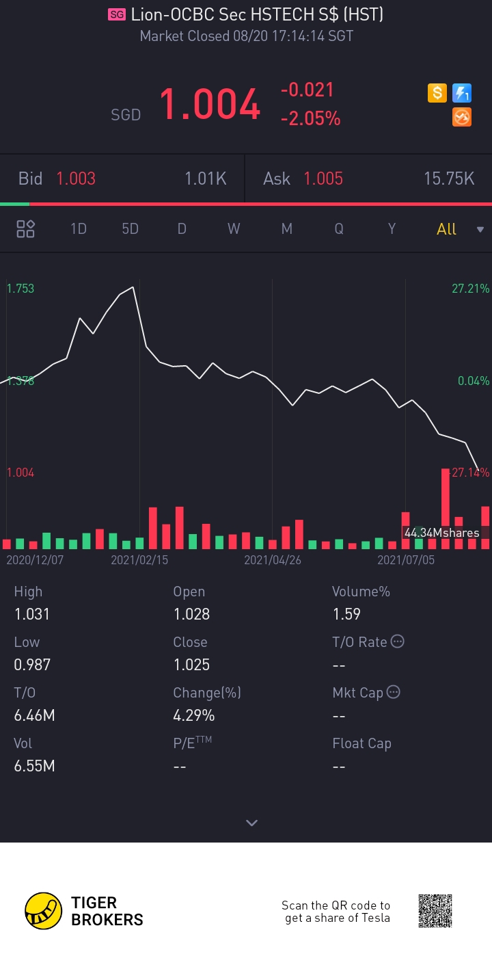This screenshot has width=492, height=980.
Task: Tap the Tesla share QR code
Action: (435, 911)
